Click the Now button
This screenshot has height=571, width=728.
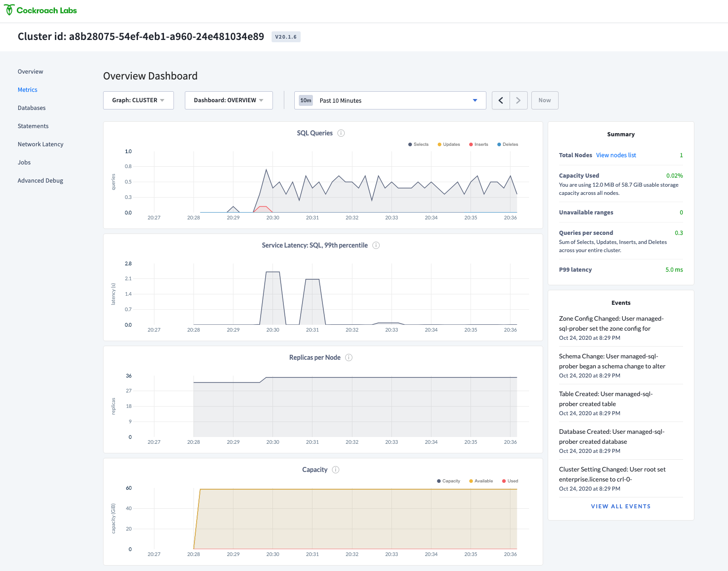coord(545,100)
